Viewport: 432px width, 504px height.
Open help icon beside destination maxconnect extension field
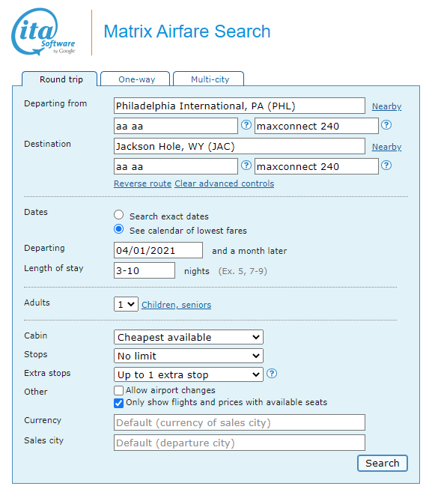[x=386, y=166]
